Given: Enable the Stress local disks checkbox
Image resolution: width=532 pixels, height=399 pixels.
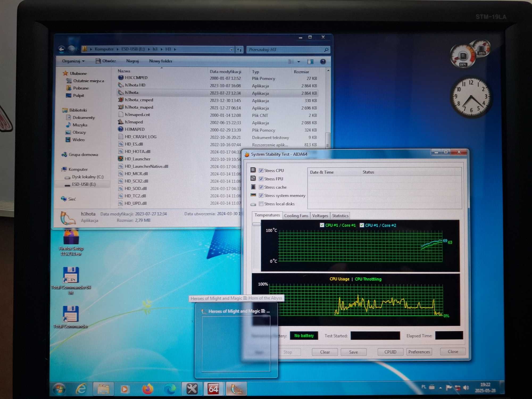Looking at the screenshot, I should (x=261, y=204).
